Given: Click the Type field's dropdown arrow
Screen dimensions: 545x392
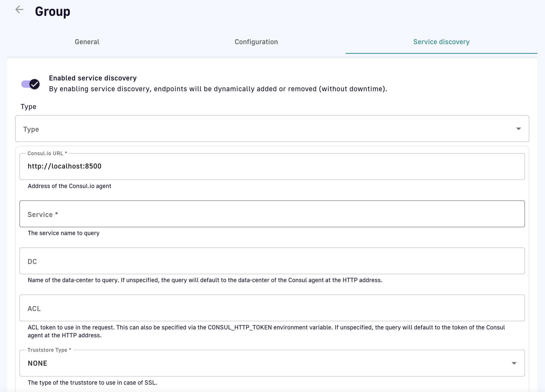Looking at the screenshot, I should (x=518, y=129).
